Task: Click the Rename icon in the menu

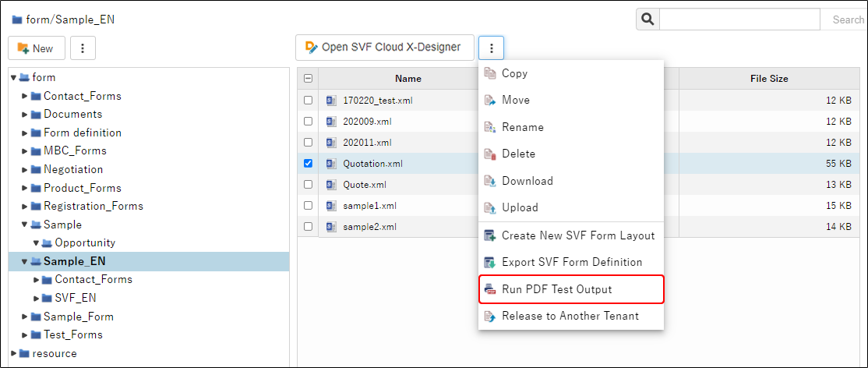Action: (490, 127)
